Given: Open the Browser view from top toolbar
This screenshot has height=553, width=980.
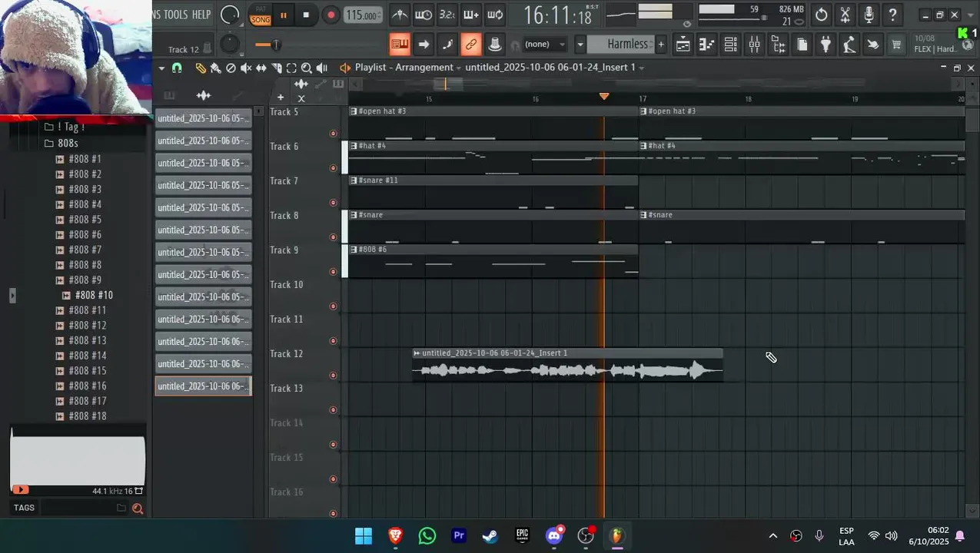Looking at the screenshot, I should 778,45.
